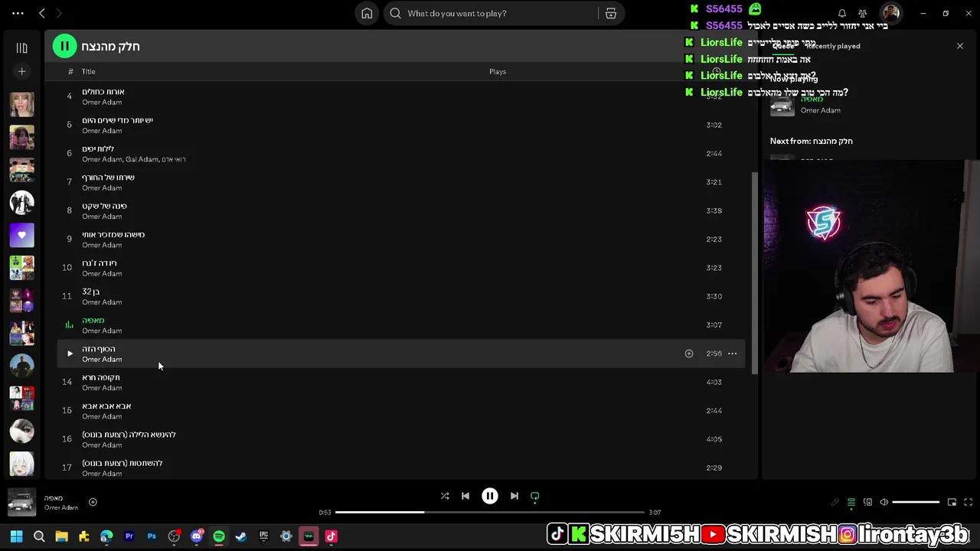
Task: Open the Omer Adam link in the Now playing panel
Action: click(x=821, y=110)
